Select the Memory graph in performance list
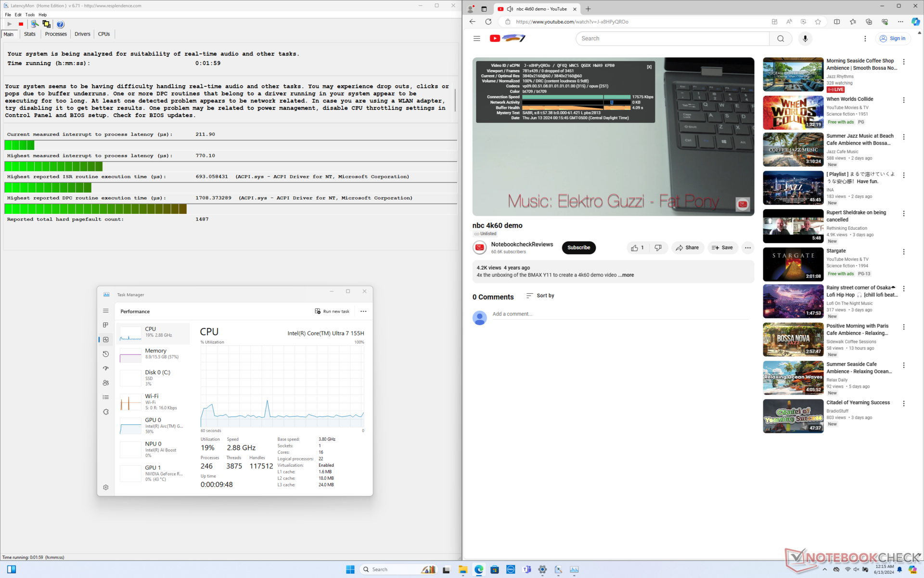This screenshot has height=578, width=924. click(154, 354)
